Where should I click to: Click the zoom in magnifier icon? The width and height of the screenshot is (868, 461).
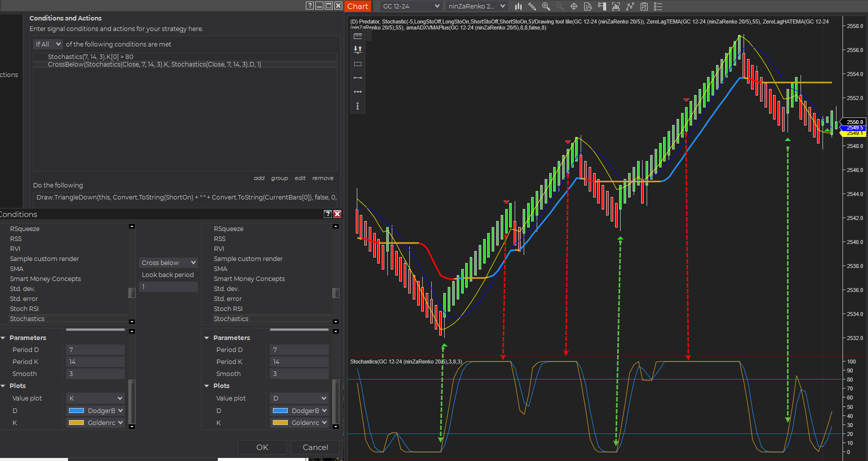tap(546, 6)
